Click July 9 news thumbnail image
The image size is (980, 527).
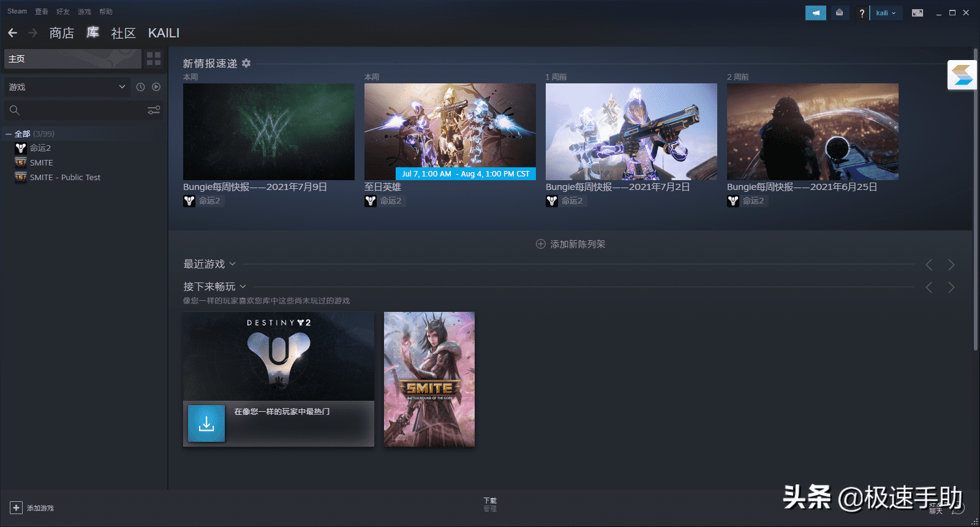pyautogui.click(x=269, y=132)
